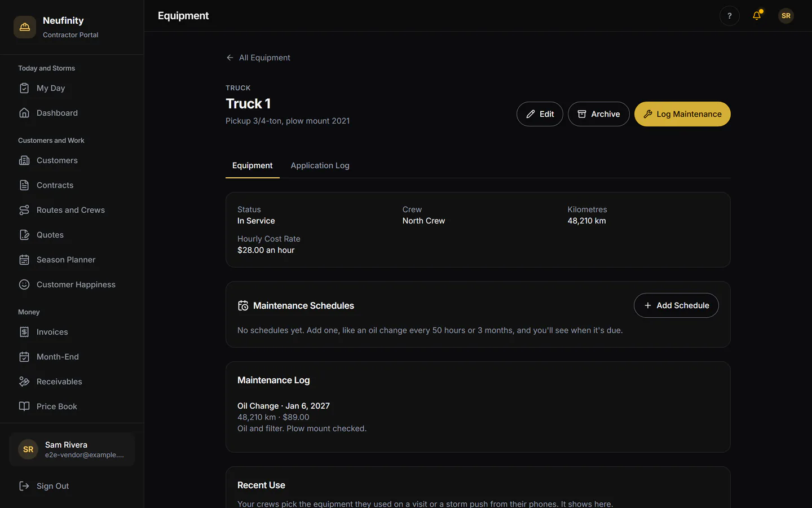Click the Season Planner calendar icon
This screenshot has width=812, height=508.
point(24,260)
